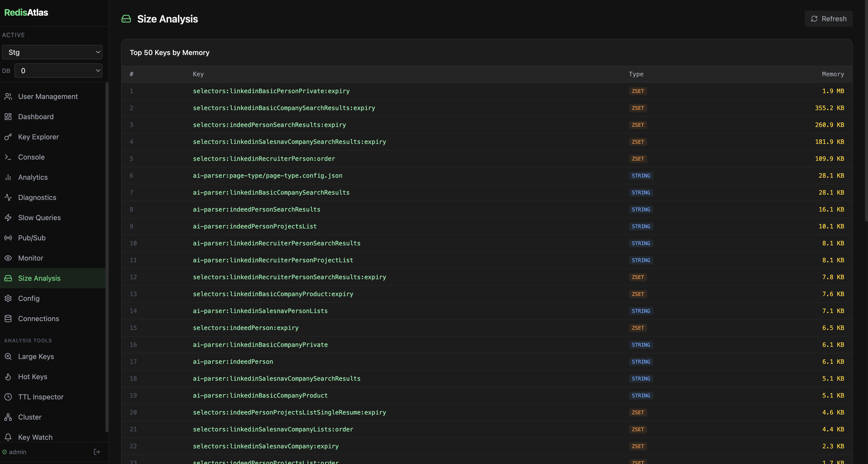
Task: Click the logout icon beside admin
Action: pos(97,452)
